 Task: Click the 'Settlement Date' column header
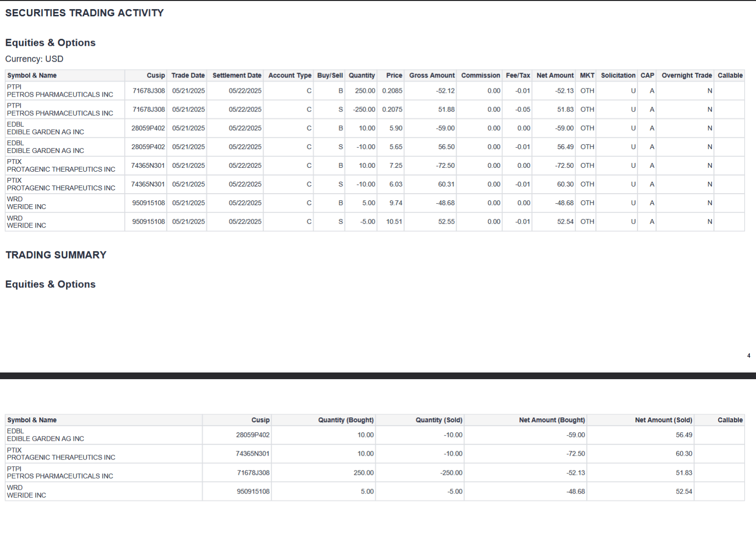pyautogui.click(x=237, y=76)
